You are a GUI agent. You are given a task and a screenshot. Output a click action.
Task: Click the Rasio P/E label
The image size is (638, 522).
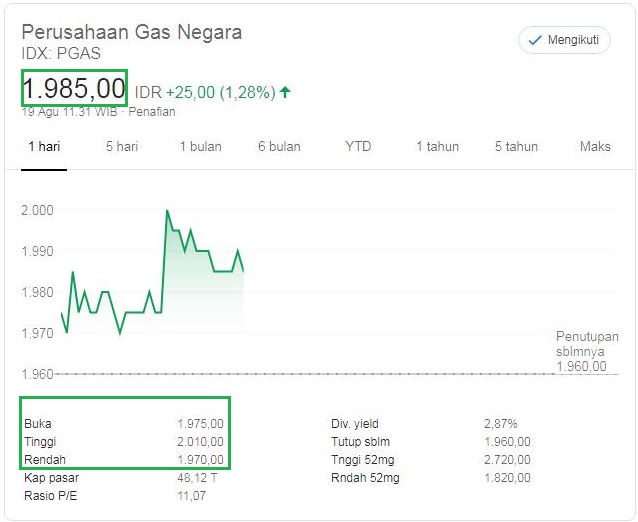(x=50, y=496)
